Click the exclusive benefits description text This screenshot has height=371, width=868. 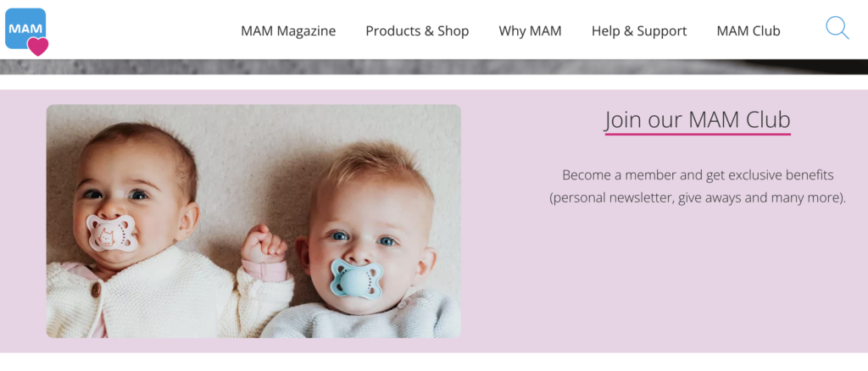pyautogui.click(x=698, y=186)
